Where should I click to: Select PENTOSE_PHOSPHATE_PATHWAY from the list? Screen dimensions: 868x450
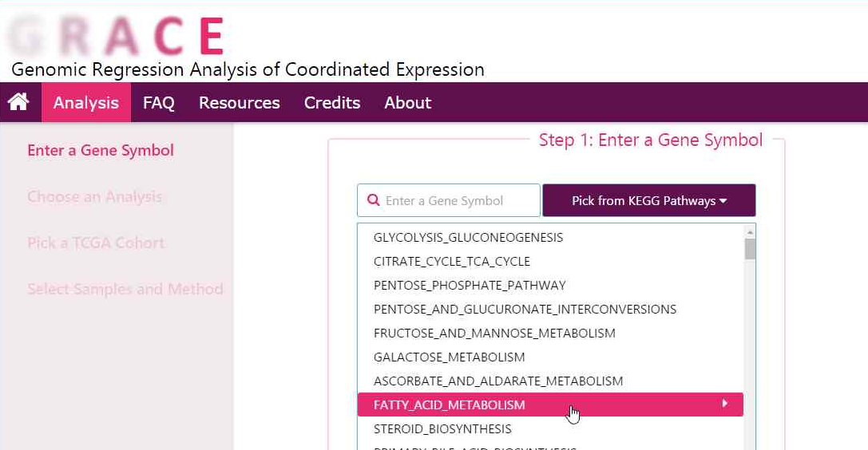tap(470, 285)
